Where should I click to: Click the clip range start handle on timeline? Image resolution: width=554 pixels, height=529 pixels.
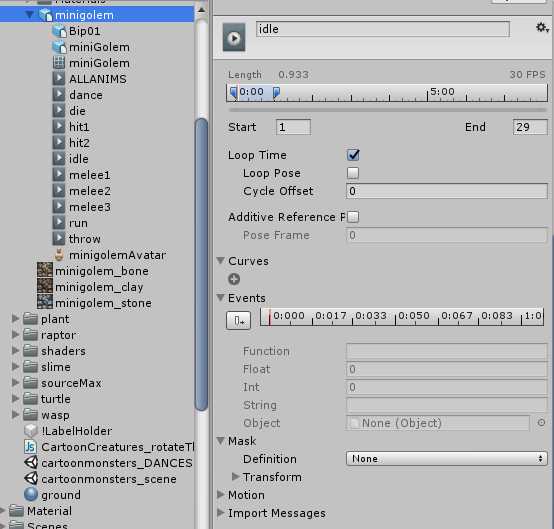233,92
